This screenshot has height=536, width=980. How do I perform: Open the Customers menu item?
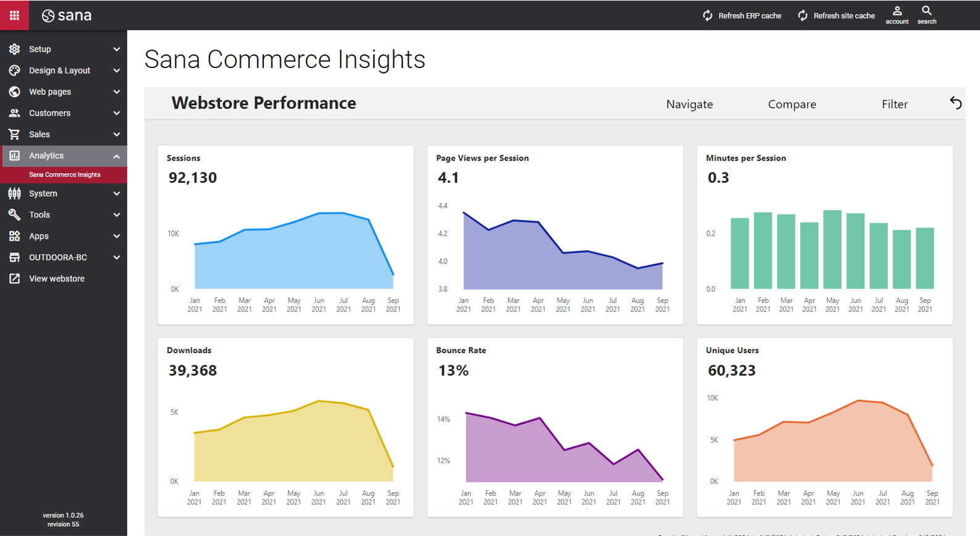tap(64, 113)
